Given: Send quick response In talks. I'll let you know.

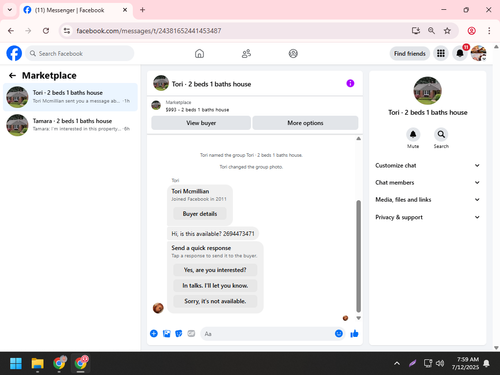Looking at the screenshot, I should point(215,285).
